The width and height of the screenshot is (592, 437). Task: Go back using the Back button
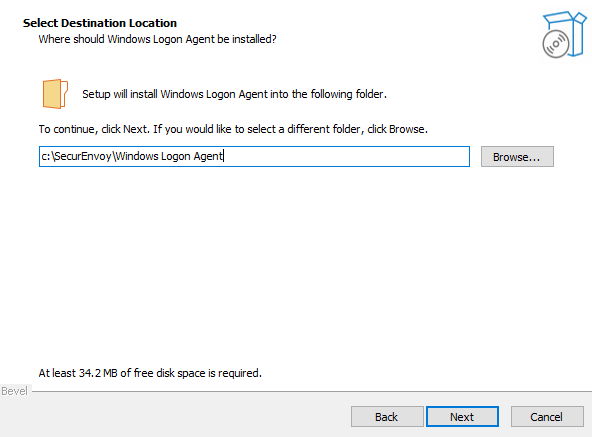387,417
